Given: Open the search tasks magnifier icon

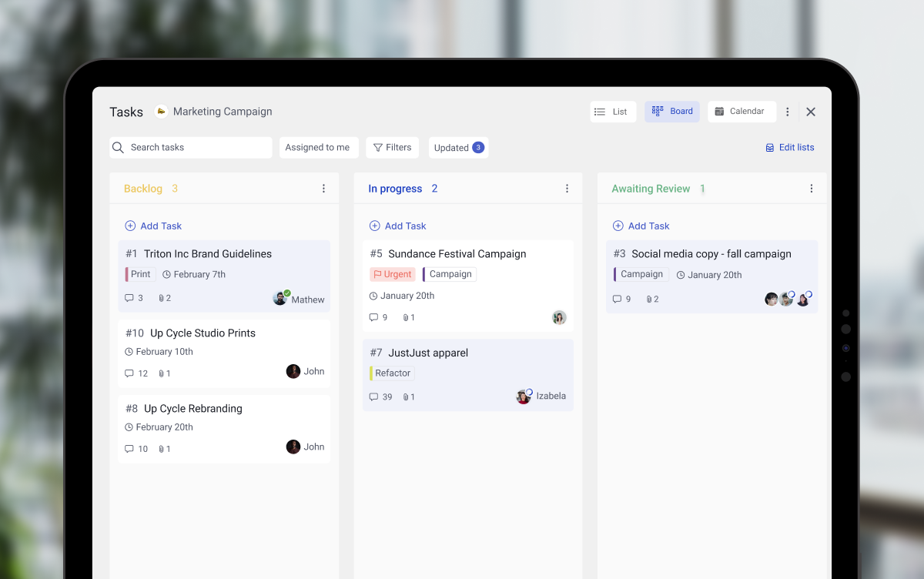Looking at the screenshot, I should (x=119, y=147).
